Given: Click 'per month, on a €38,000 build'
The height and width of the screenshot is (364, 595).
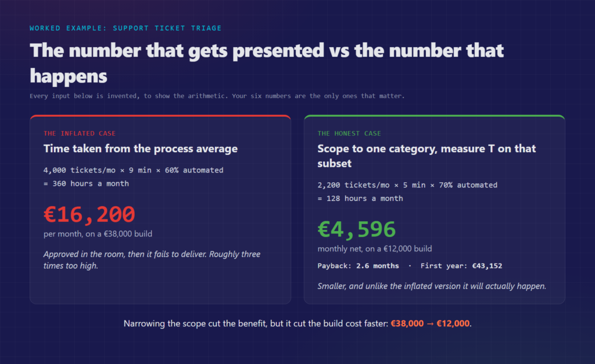Looking at the screenshot, I should click(98, 234).
